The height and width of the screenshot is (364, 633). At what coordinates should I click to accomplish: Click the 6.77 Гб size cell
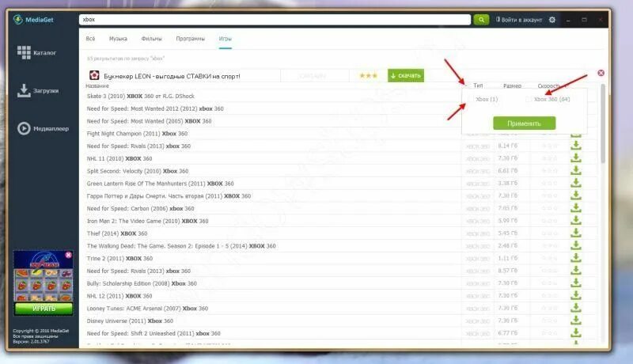(507, 333)
